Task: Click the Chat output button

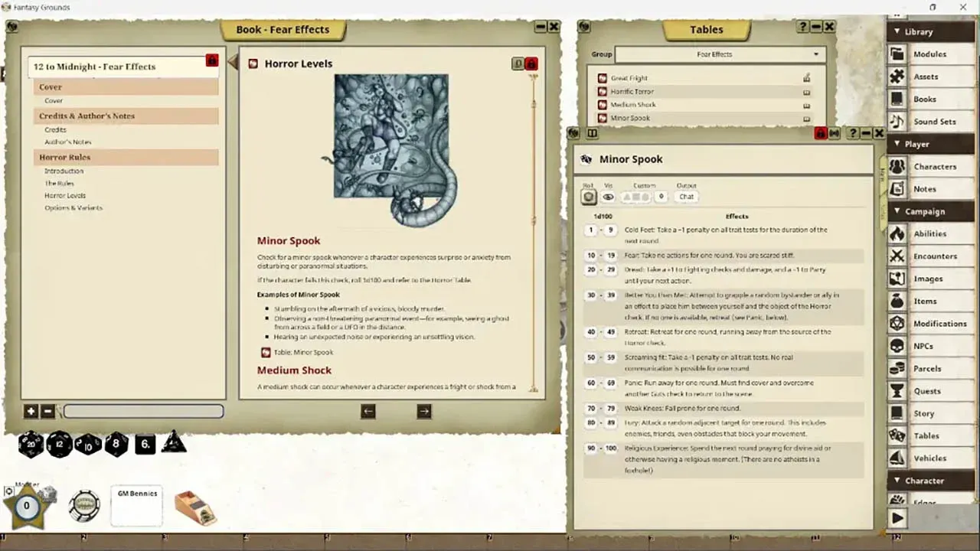Action: (x=687, y=197)
